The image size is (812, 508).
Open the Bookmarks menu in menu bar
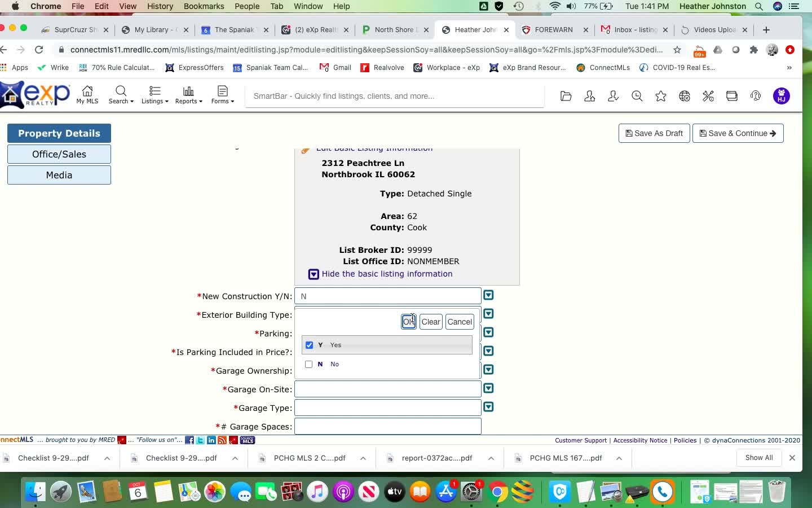[x=204, y=6]
